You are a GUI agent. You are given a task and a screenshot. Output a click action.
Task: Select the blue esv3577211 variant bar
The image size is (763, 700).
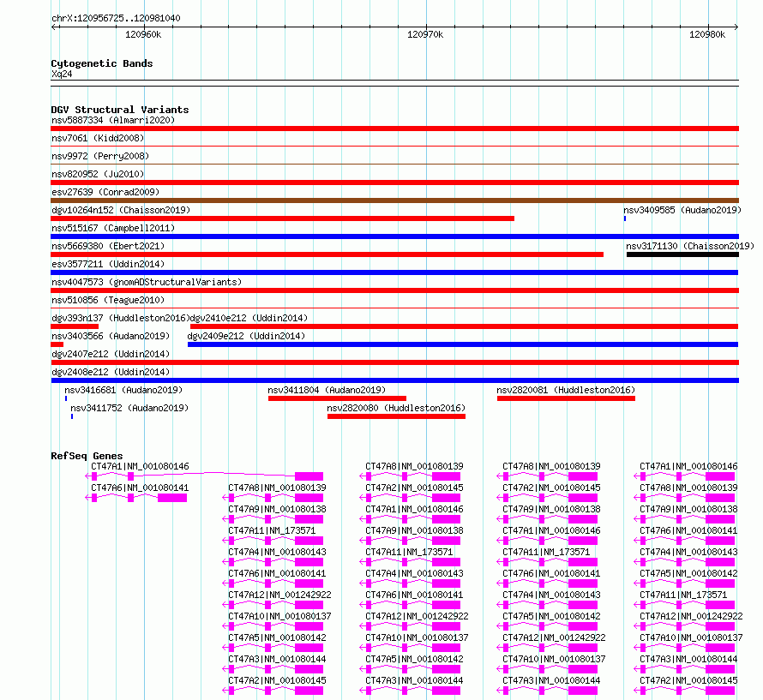(x=394, y=272)
